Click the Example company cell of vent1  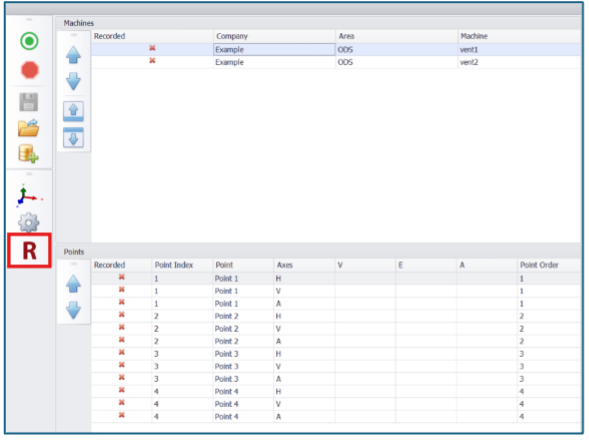pos(274,50)
